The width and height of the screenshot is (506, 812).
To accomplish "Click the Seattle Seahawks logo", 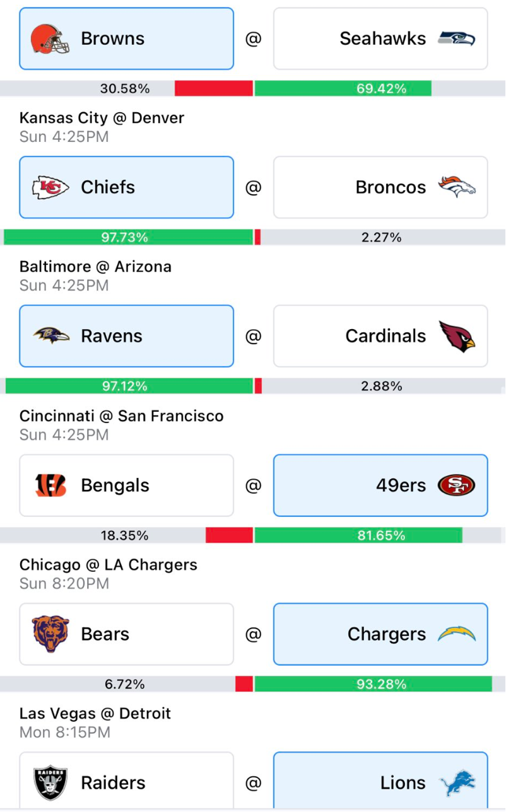I will coord(457,38).
